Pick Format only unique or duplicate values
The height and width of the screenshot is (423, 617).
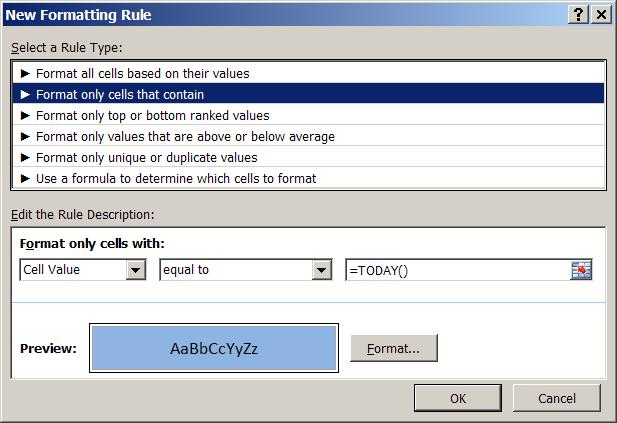click(308, 157)
